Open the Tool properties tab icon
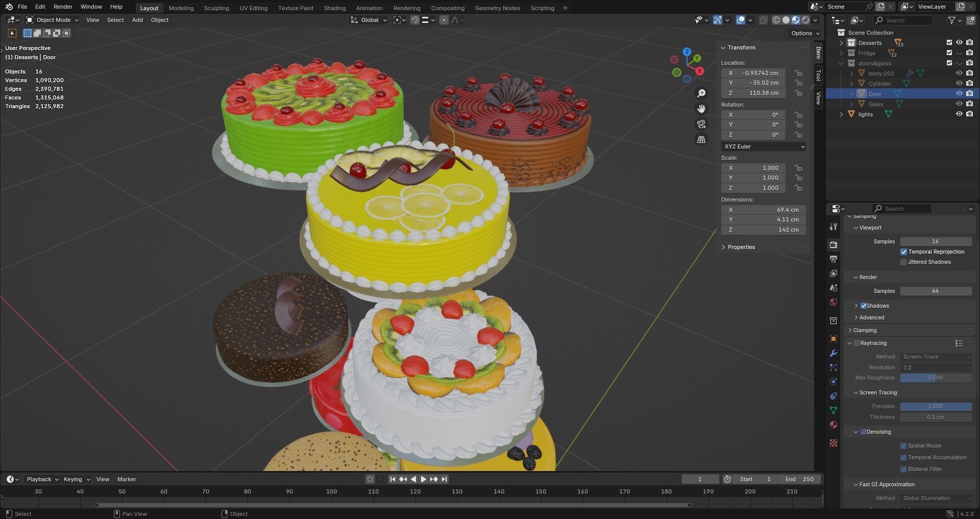 pyautogui.click(x=834, y=227)
